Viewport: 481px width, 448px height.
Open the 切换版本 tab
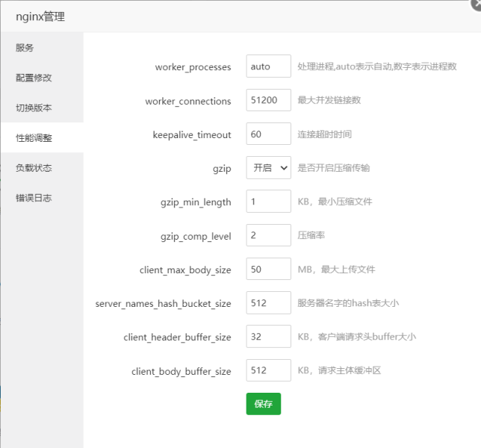pyautogui.click(x=42, y=108)
